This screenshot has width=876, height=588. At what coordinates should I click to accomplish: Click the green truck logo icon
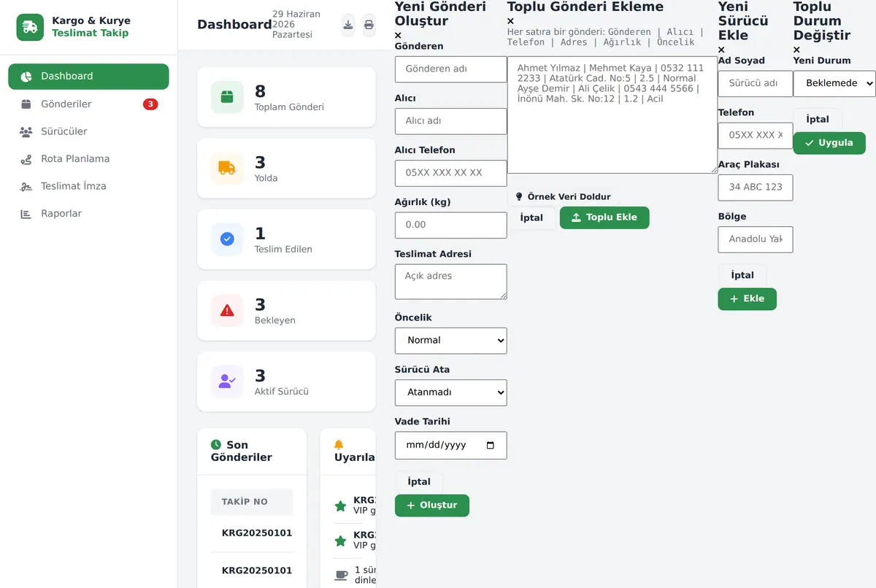(x=30, y=27)
